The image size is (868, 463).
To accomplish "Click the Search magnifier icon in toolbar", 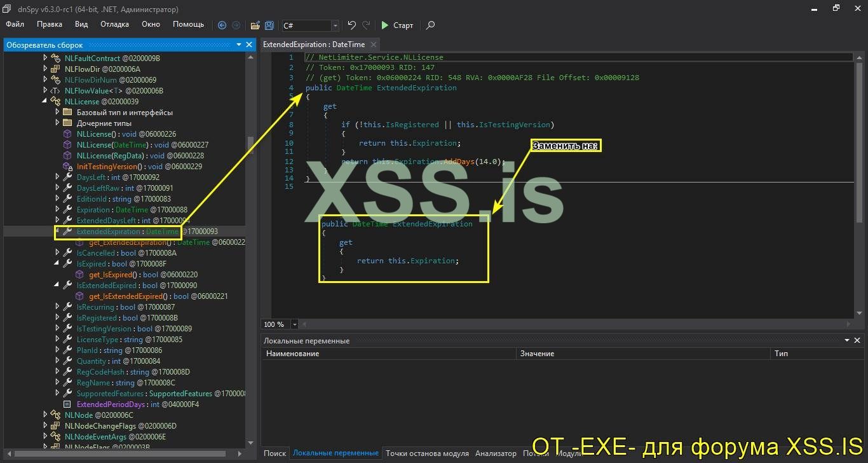I will [x=430, y=25].
